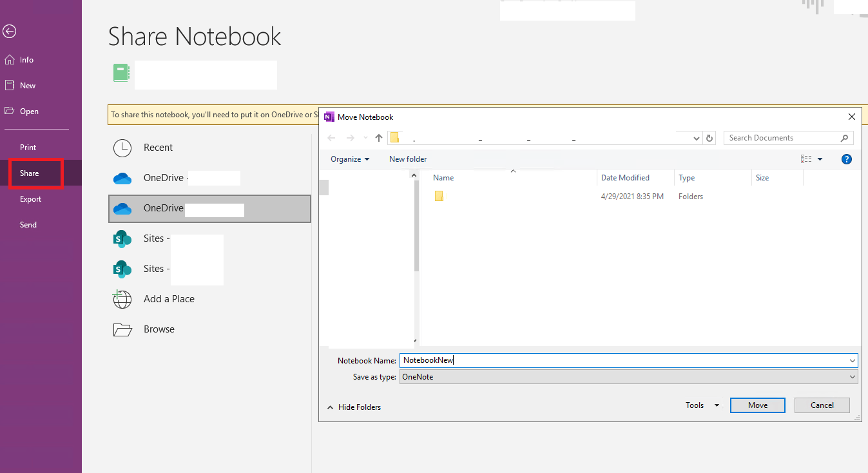Sort by Name column
This screenshot has height=473, width=868.
click(512, 178)
